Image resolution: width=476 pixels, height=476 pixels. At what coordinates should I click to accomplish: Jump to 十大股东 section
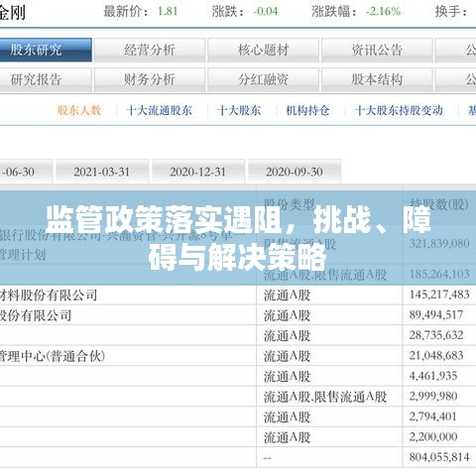239,110
